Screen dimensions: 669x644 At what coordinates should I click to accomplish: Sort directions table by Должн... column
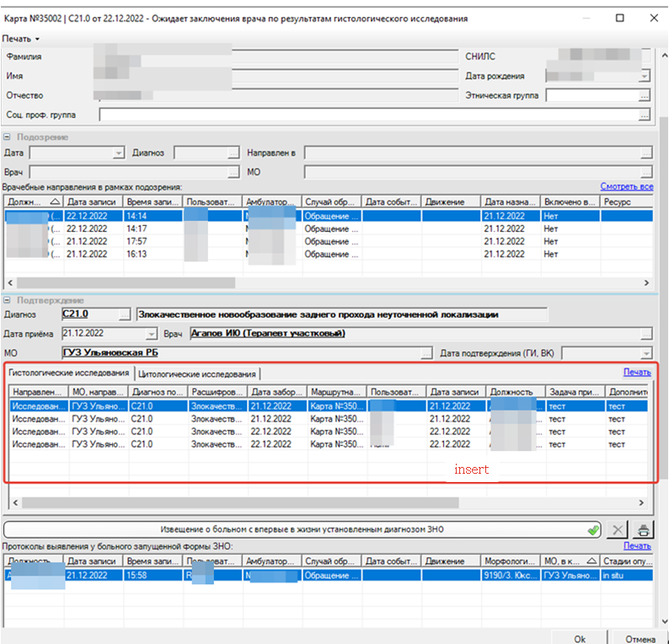tap(33, 201)
